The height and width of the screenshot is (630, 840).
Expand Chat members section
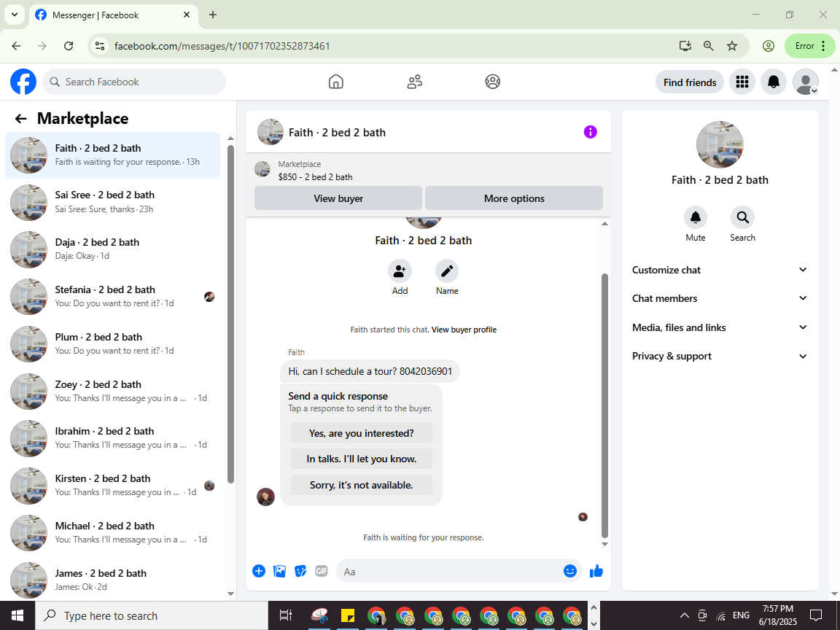(x=720, y=298)
